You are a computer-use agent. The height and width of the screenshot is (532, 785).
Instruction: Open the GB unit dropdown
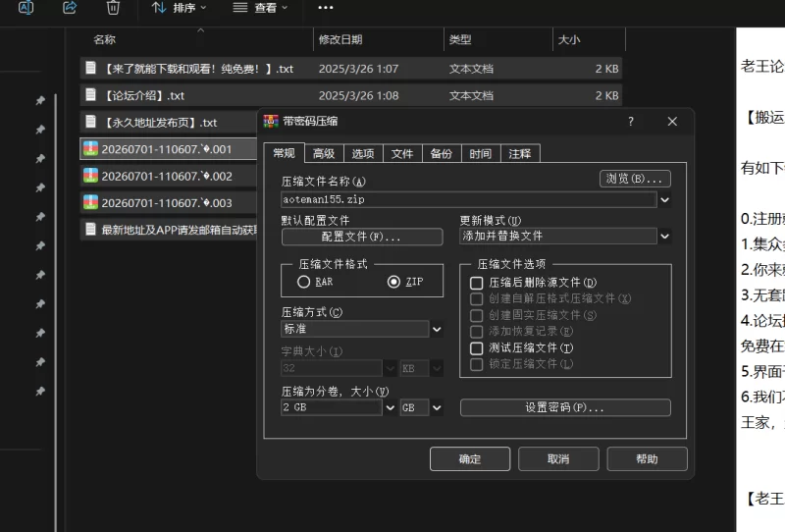point(421,407)
